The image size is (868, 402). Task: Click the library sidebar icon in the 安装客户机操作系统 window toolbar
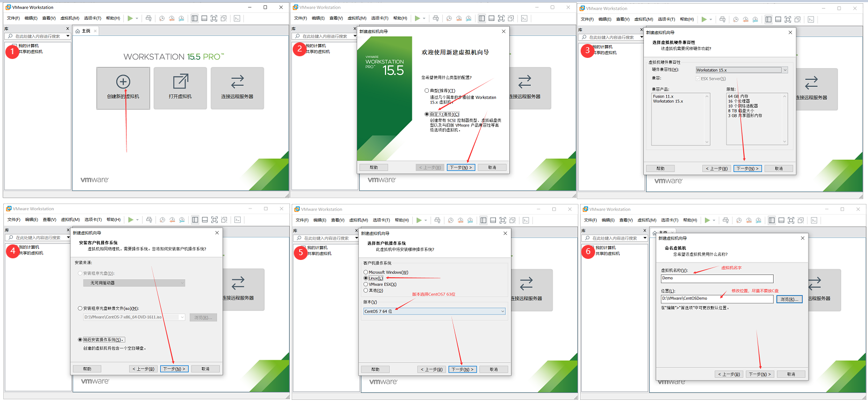coord(195,220)
